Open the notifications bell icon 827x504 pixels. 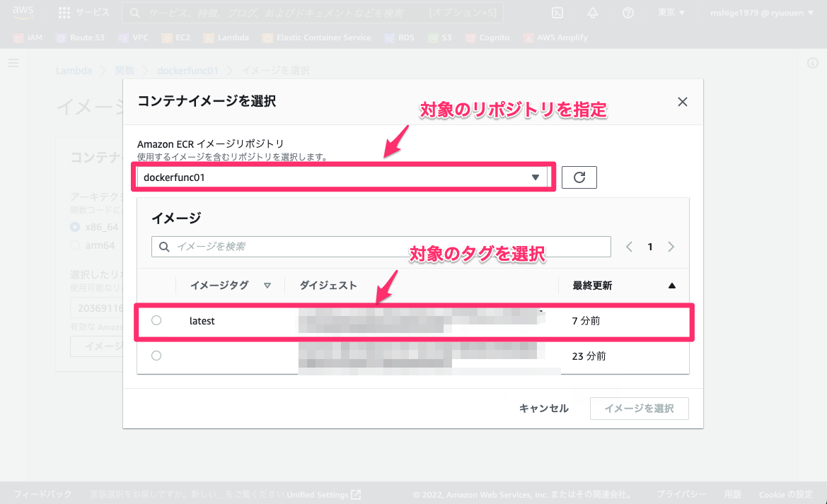tap(593, 13)
